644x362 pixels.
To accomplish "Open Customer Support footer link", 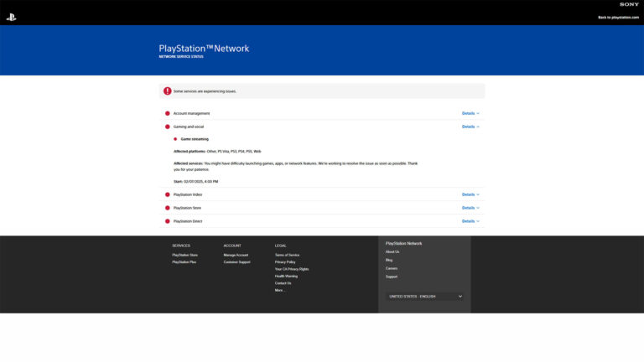I will pyautogui.click(x=236, y=262).
